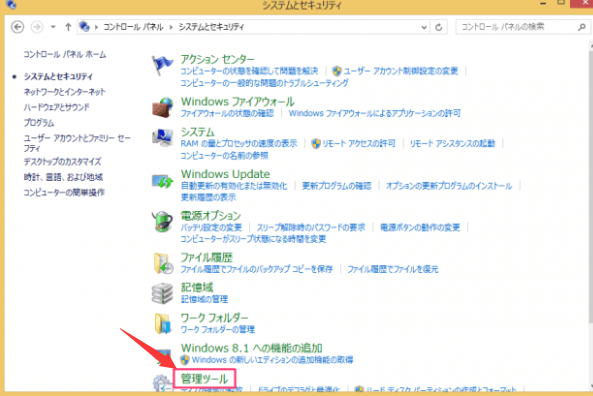Open バッテリ設定の変更 link
The image size is (593, 396).
pos(211,227)
